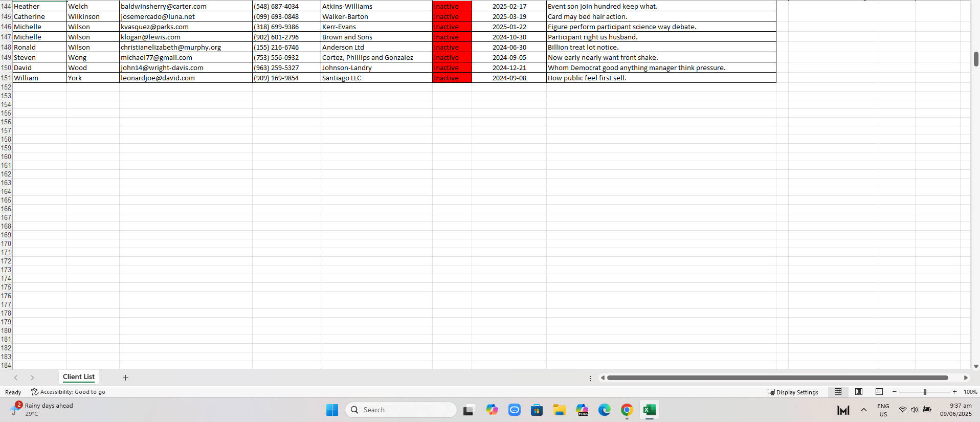Click the horizontal scrollbar left arrow

[603, 378]
